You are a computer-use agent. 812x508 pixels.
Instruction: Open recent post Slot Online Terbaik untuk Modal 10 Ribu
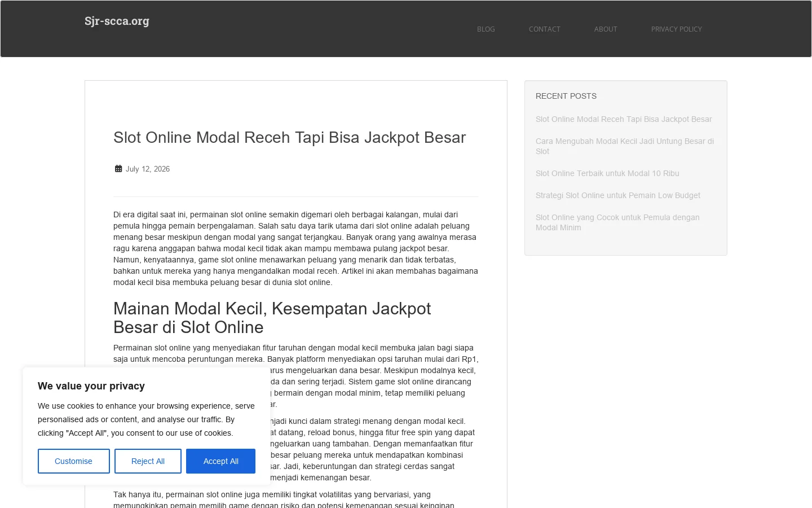click(x=607, y=173)
